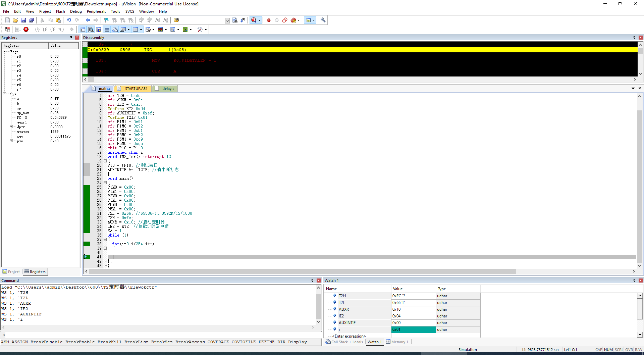Collapse code fold at line 24

(x=105, y=183)
